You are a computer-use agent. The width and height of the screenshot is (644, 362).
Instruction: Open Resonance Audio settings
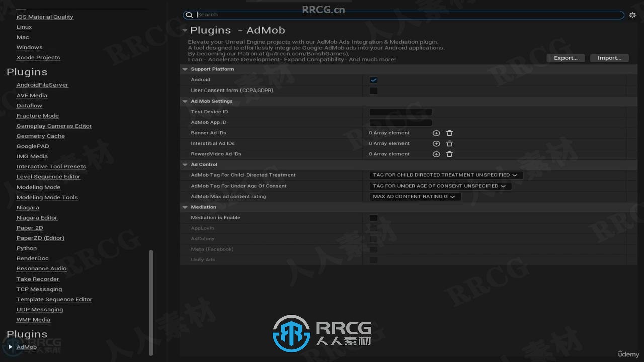point(42,268)
